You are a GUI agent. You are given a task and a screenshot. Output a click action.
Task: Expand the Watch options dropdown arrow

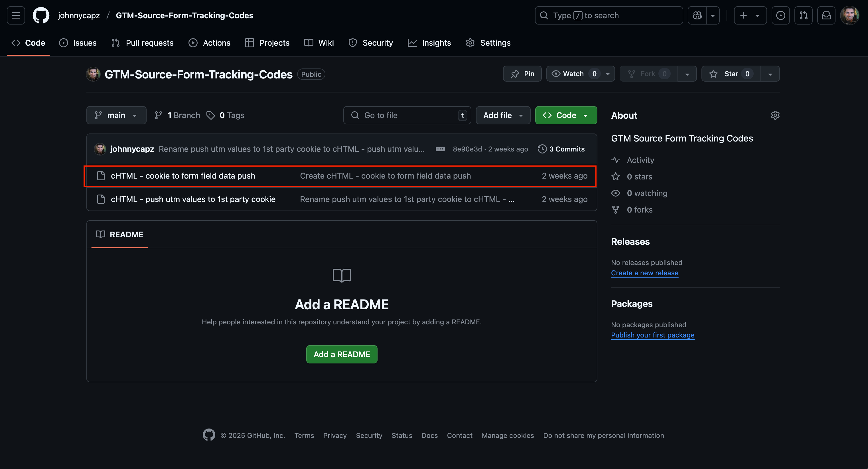[x=608, y=74]
